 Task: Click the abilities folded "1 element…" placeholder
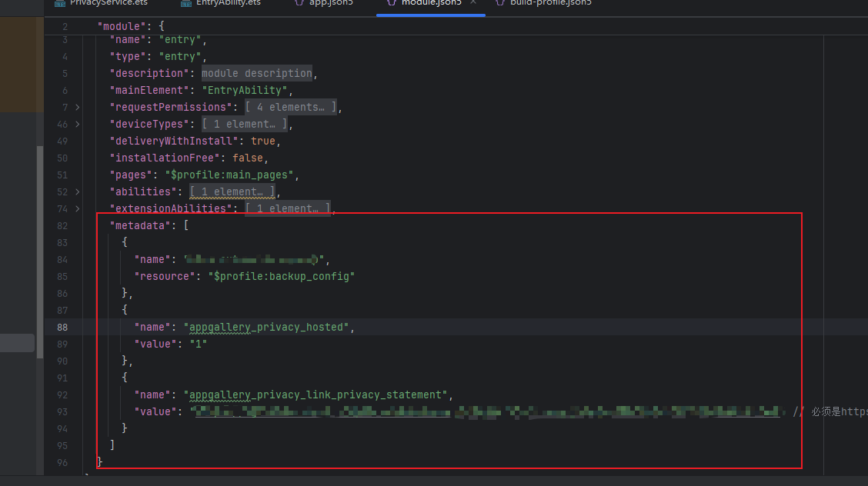click(232, 192)
